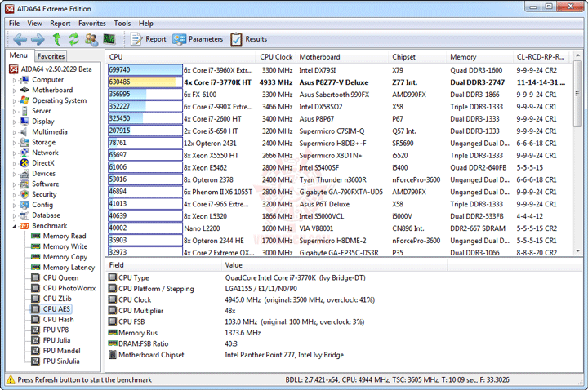The height and width of the screenshot is (390, 588).
Task: Collapse the Benchmark tree node
Action: click(15, 226)
